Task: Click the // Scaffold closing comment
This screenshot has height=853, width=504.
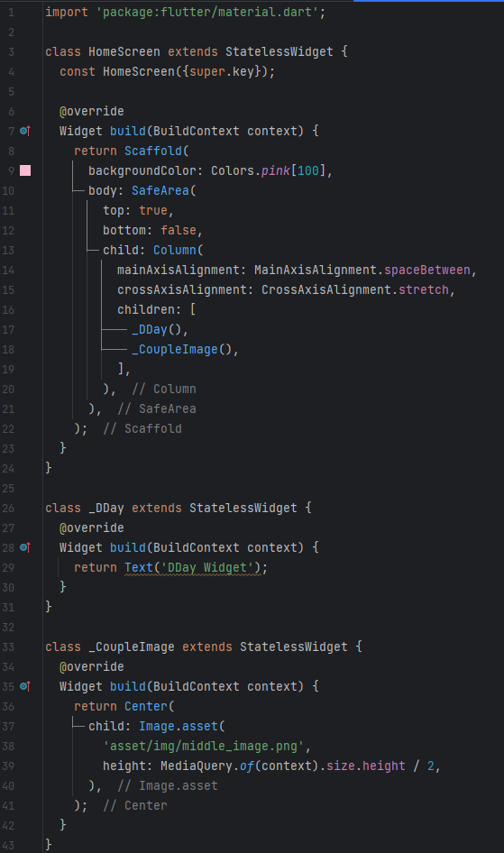Action: (142, 428)
